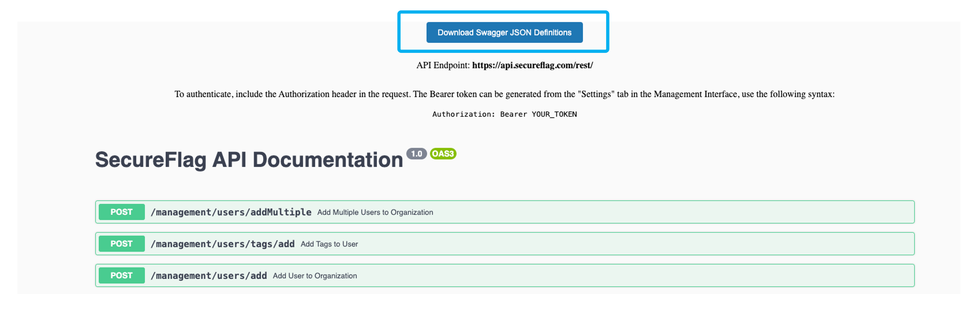Viewport: 980px width, 314px height.
Task: Click the 1.0 version badge
Action: point(417,154)
